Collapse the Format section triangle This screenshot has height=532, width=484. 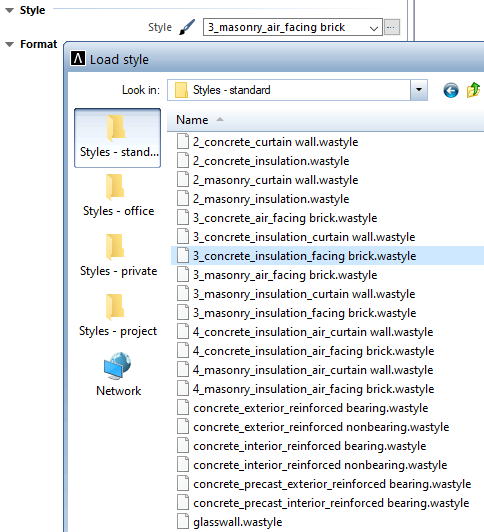click(x=9, y=44)
